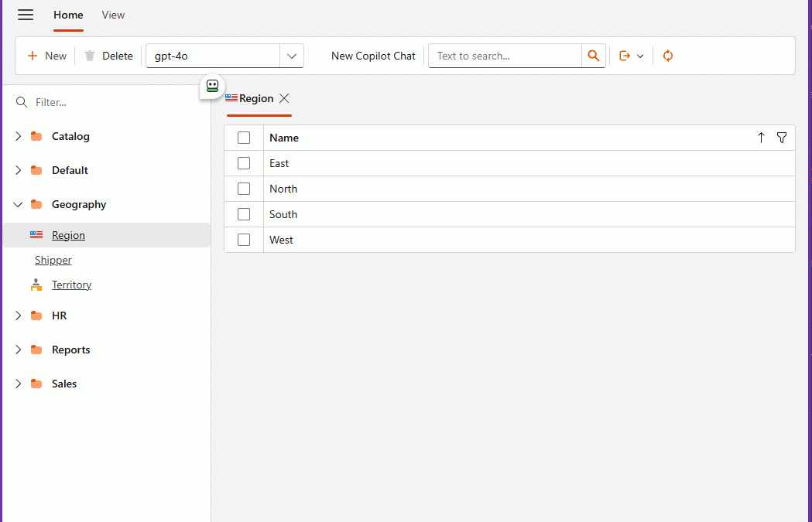The height and width of the screenshot is (522, 812).
Task: Open the Shipper item in the sidebar
Action: [53, 260]
